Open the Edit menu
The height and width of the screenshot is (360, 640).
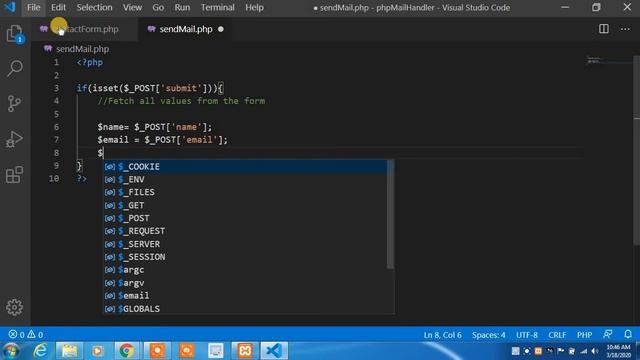point(58,7)
